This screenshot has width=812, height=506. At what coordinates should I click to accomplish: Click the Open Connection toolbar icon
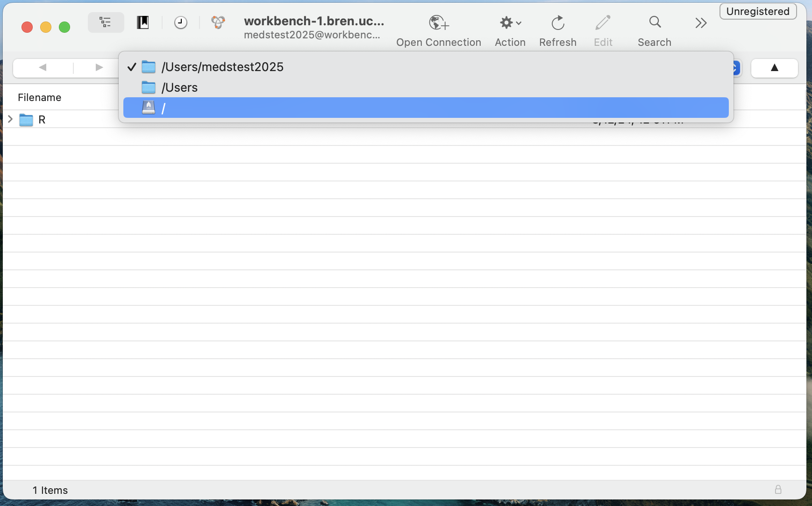[x=439, y=22]
